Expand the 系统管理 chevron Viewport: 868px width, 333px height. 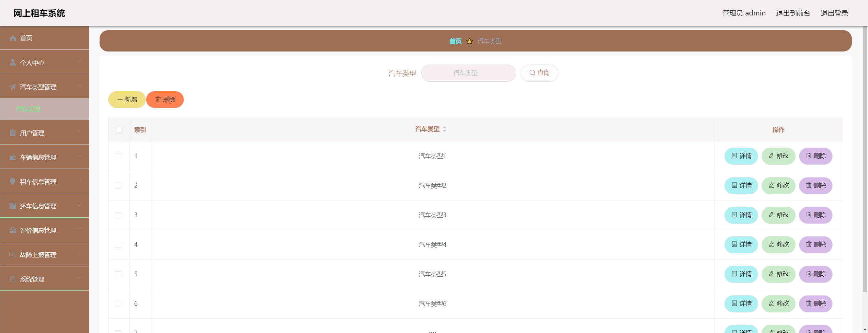point(79,278)
